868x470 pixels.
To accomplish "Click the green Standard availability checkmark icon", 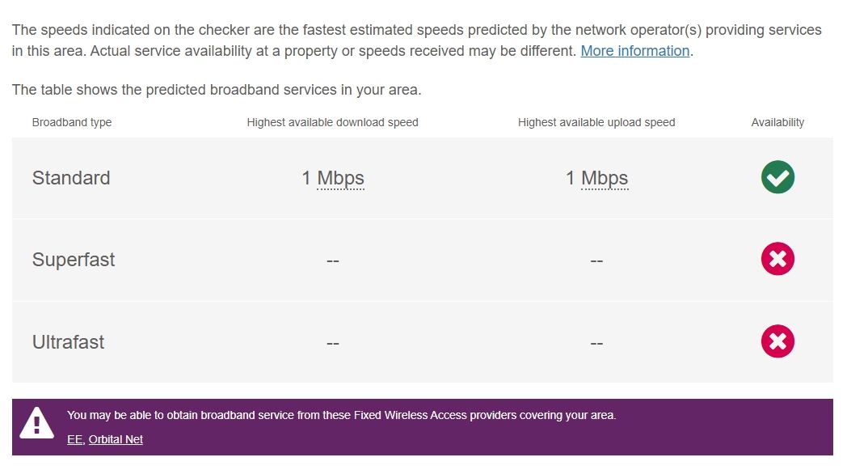I will tap(777, 177).
